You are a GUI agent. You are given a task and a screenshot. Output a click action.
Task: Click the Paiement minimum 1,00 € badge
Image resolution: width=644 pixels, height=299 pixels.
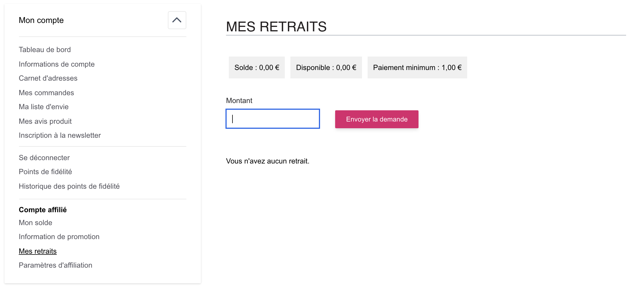point(417,67)
